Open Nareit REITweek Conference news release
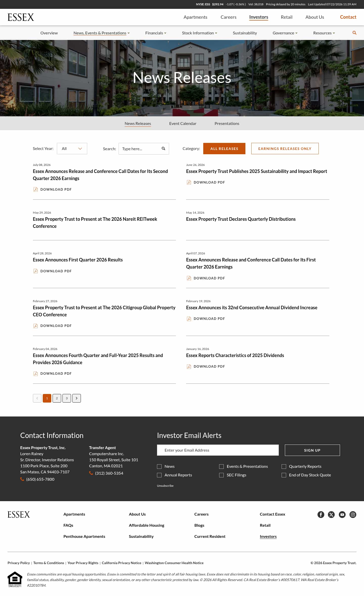This screenshot has height=596, width=364. [x=95, y=223]
